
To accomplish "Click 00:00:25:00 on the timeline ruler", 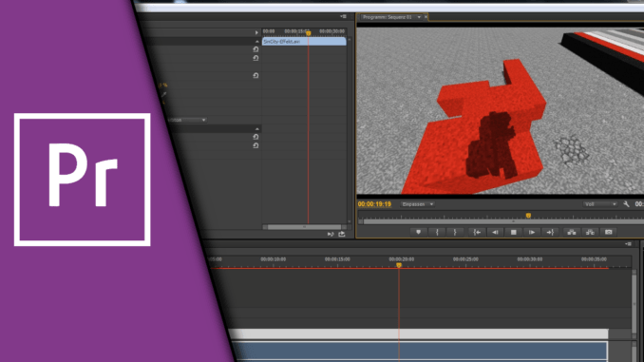I will coord(465,259).
